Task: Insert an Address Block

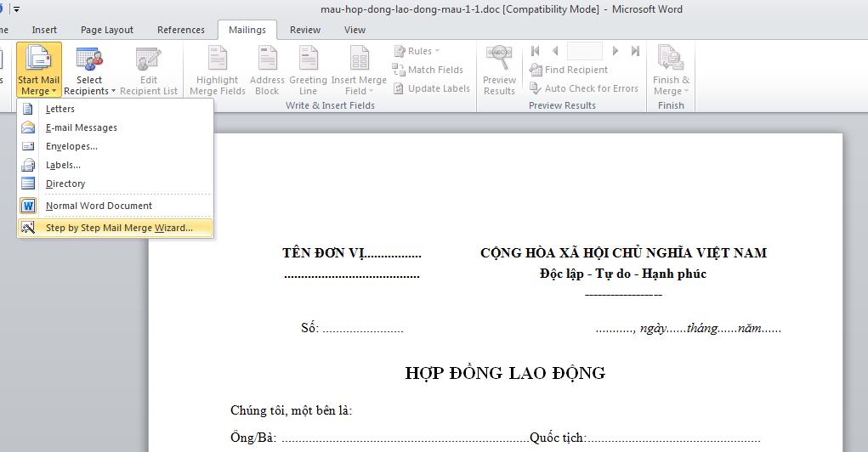Action: [x=267, y=70]
